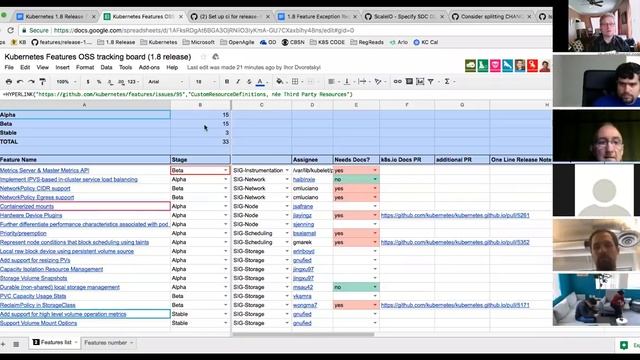Click the Print icon in the Sheets toolbar
The image size is (640, 360).
(x=9, y=82)
